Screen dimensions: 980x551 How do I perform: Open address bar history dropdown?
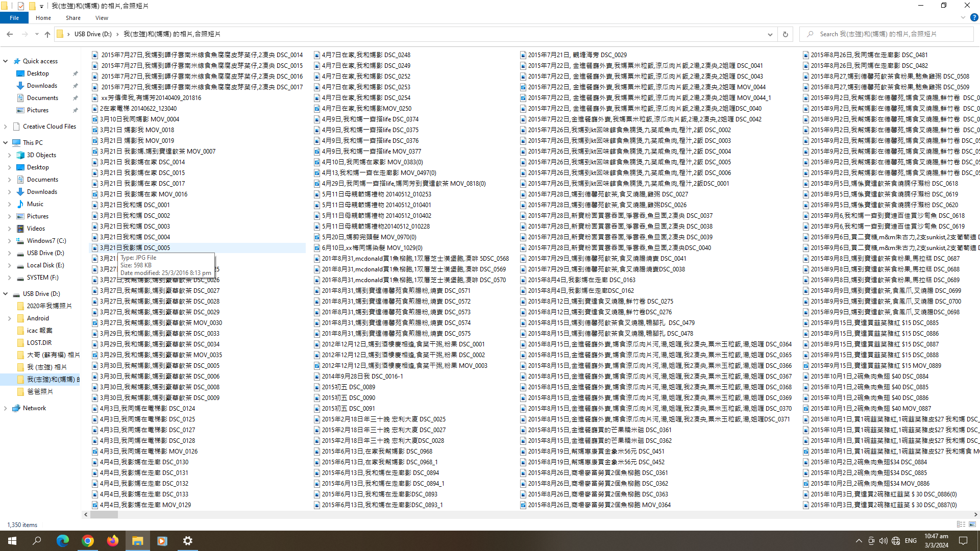[x=770, y=34]
